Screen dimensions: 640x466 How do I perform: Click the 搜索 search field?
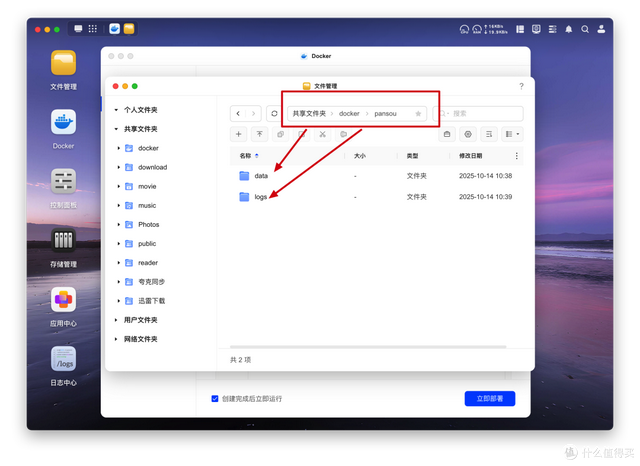(478, 113)
